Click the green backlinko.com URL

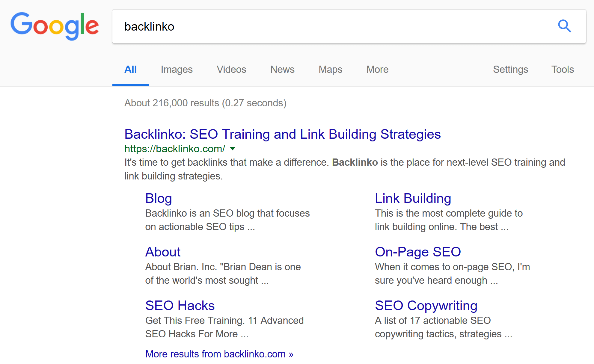tap(175, 149)
